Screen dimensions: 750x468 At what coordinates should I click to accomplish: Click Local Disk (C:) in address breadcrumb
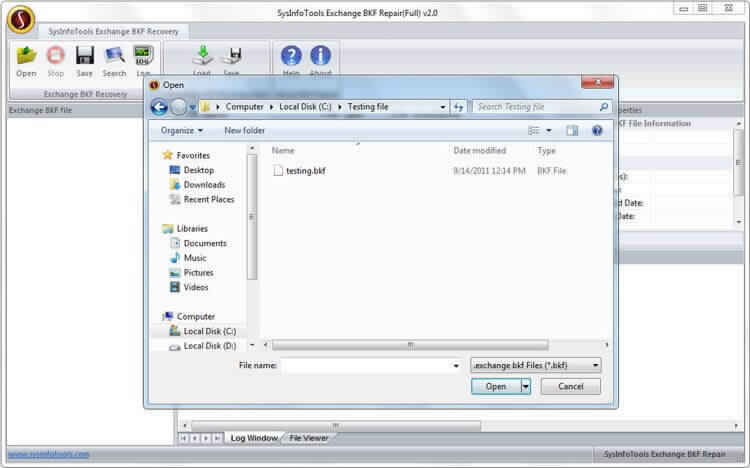(305, 107)
